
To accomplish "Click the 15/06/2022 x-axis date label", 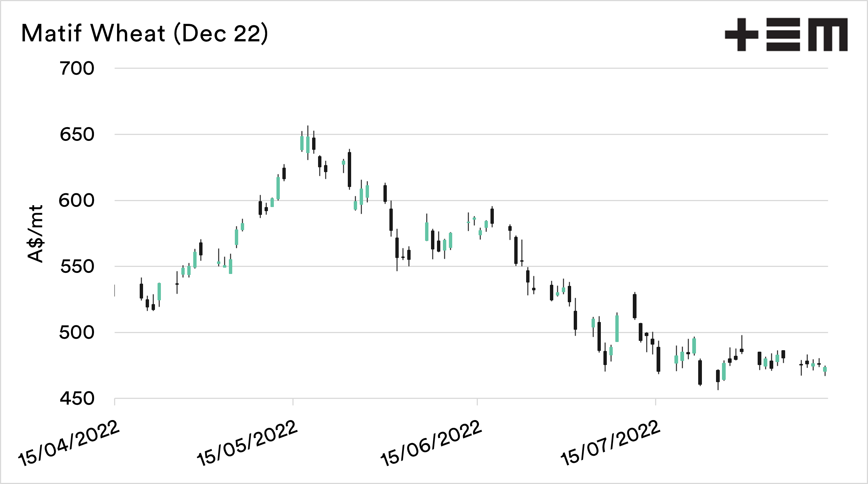I will [431, 443].
